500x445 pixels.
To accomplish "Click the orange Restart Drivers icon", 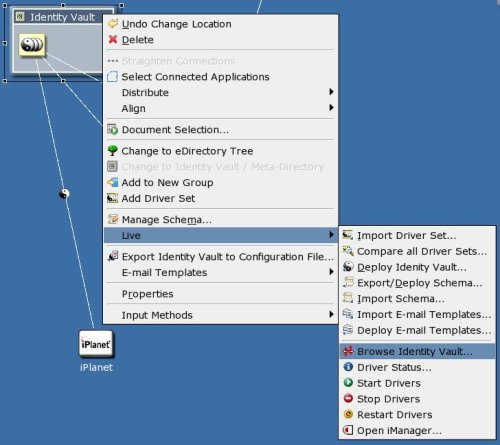I will tap(348, 414).
